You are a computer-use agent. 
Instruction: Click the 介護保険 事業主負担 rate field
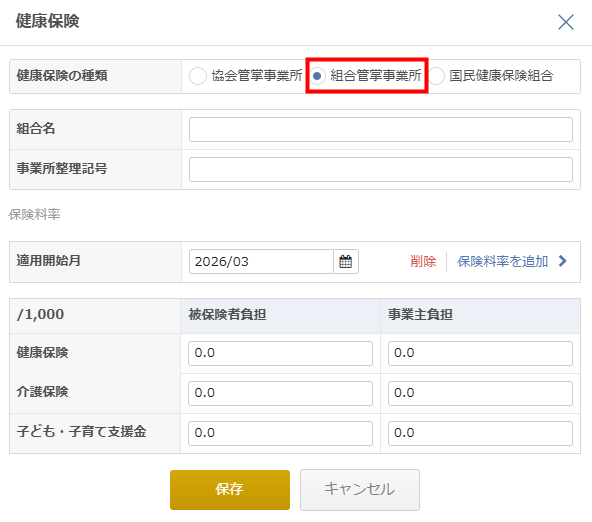[x=480, y=393]
